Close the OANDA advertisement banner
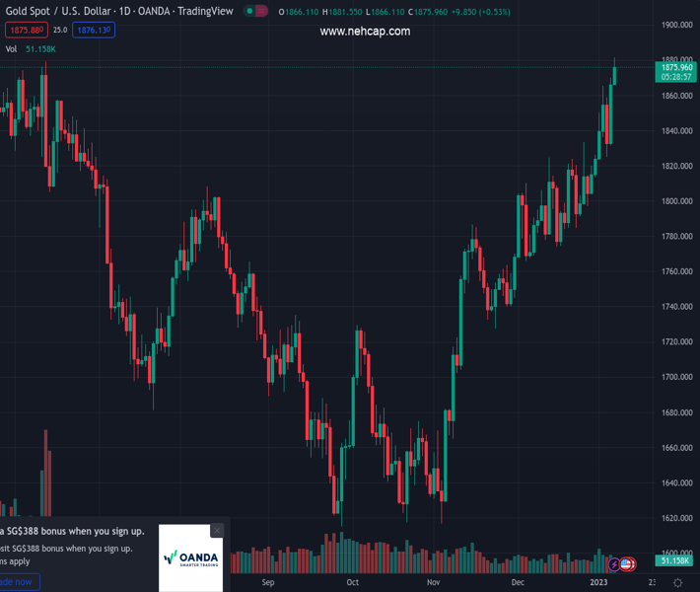 click(x=217, y=530)
